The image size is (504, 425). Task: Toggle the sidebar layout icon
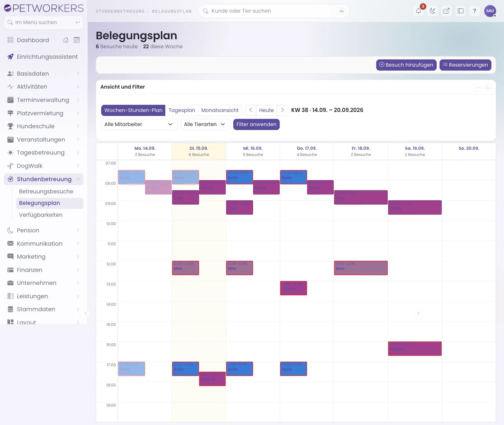coord(460,11)
